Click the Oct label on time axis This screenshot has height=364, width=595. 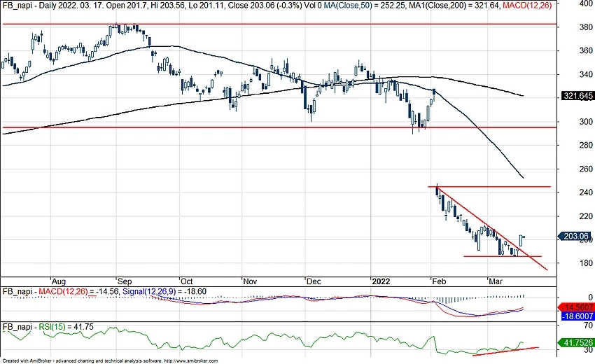coord(186,281)
